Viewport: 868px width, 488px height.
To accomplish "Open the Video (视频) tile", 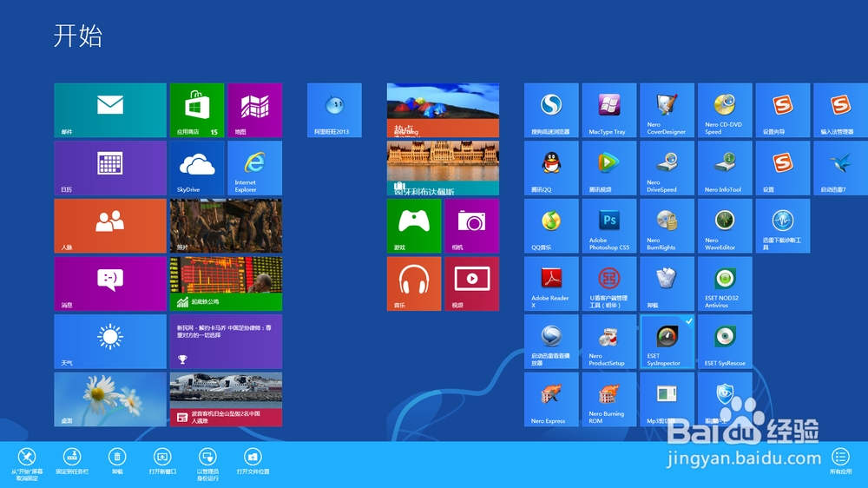I will coord(471,284).
